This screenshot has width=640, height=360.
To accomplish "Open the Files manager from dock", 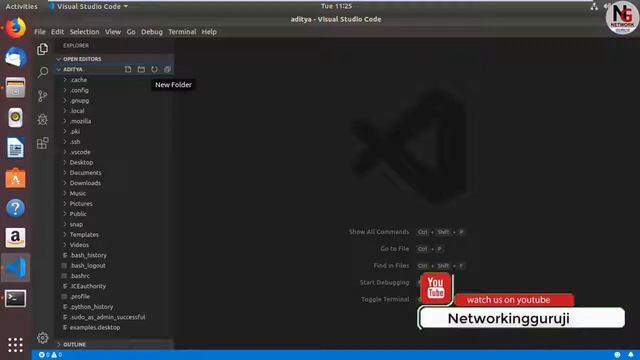I will pos(16,88).
